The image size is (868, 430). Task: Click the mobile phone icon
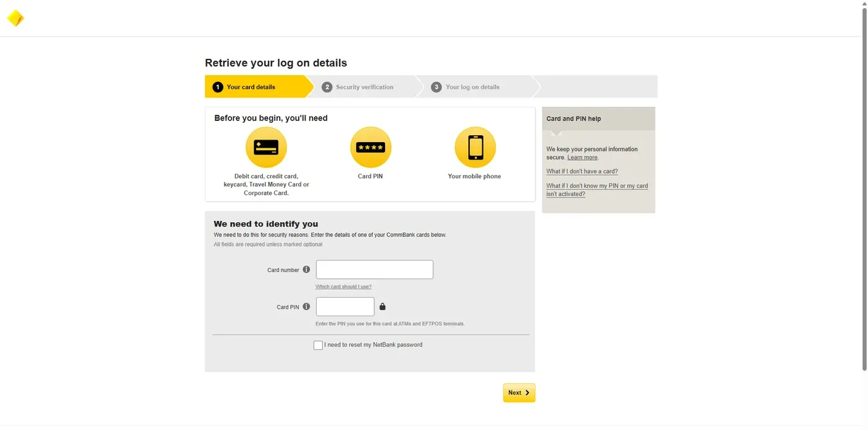pos(475,147)
